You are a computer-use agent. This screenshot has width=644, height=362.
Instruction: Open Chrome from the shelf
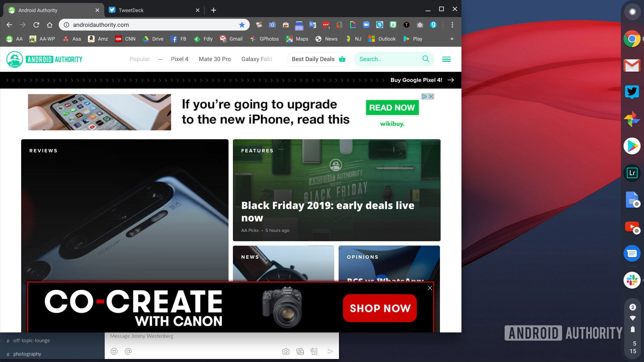632,39
